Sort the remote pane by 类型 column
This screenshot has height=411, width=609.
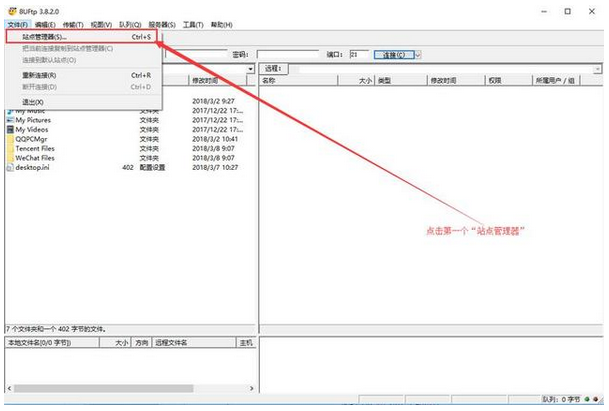[x=400, y=80]
